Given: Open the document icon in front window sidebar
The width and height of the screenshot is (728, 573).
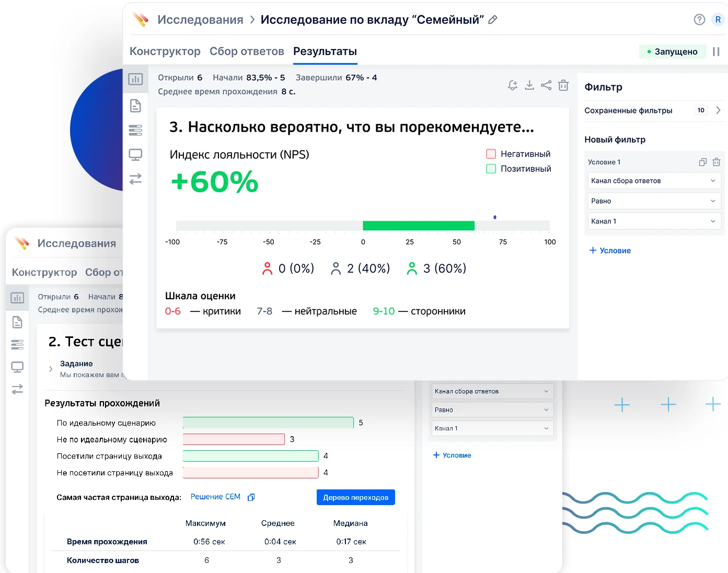Looking at the screenshot, I should coord(135,106).
